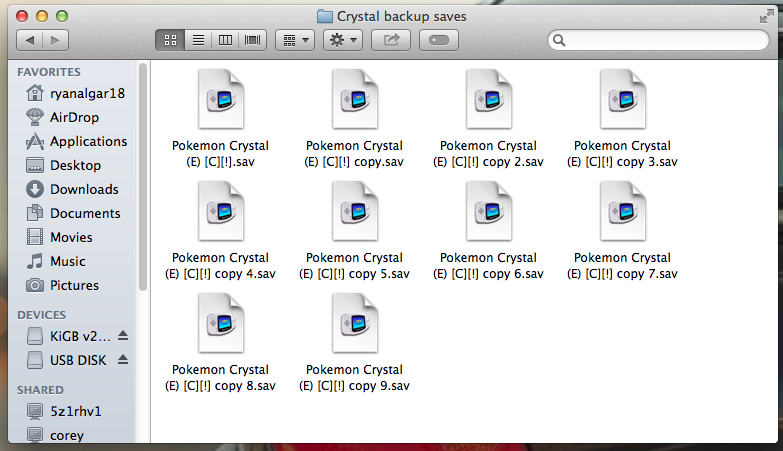Eject the KiGB v2 volume
The image size is (783, 451).
(123, 336)
